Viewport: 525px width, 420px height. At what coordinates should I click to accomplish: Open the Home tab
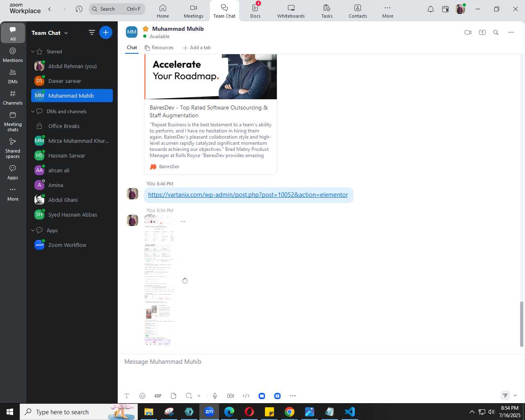coord(163,11)
